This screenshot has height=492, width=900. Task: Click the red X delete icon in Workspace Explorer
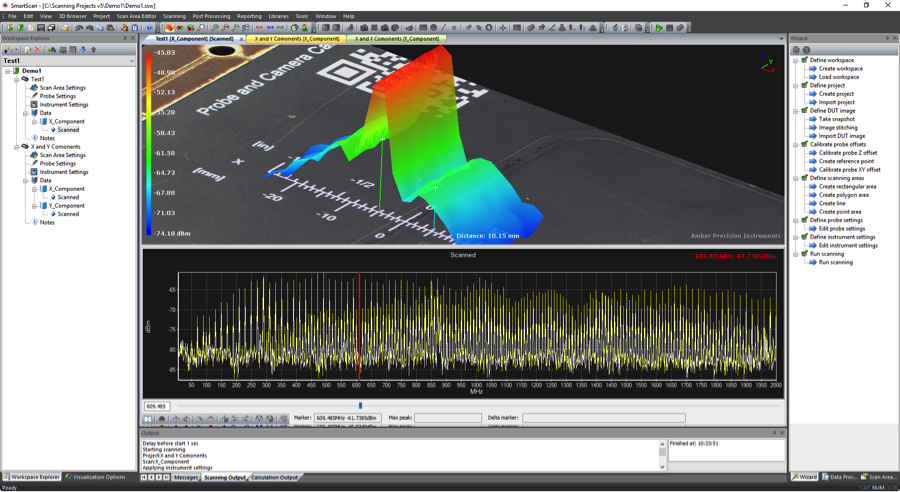click(38, 50)
